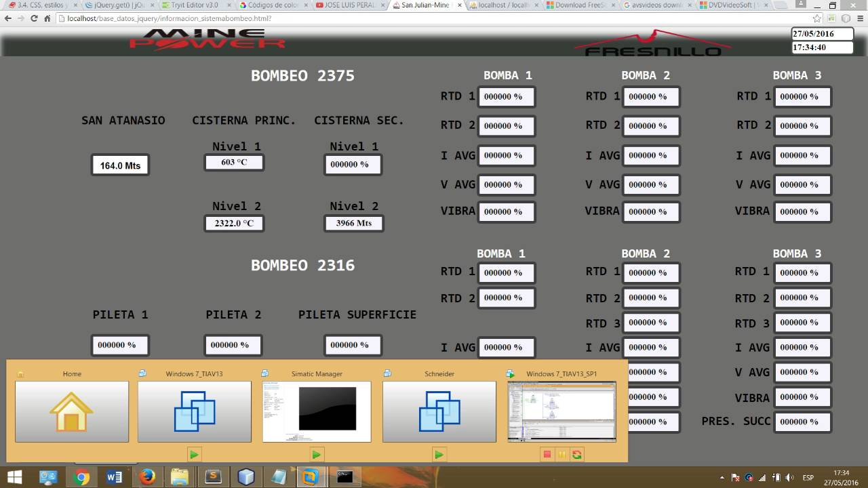Open the VirtualBox cube taskbar icon

tap(246, 477)
